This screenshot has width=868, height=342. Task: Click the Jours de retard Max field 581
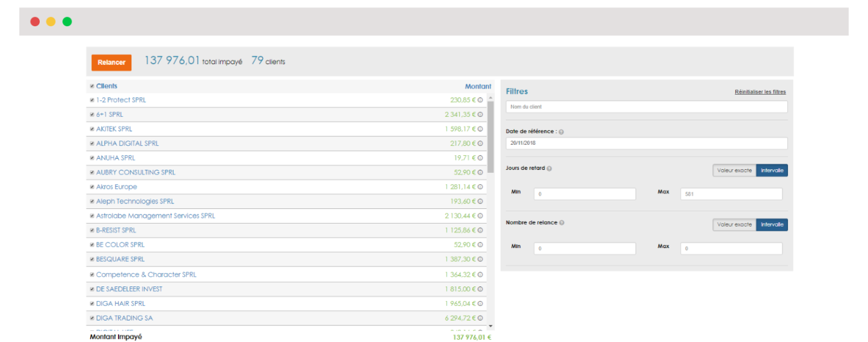tap(732, 194)
